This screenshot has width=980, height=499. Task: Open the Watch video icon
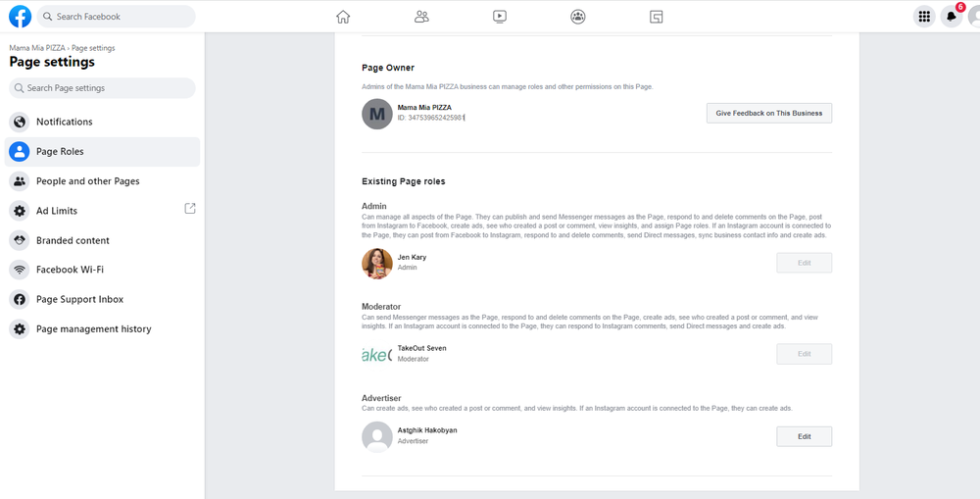coord(500,17)
